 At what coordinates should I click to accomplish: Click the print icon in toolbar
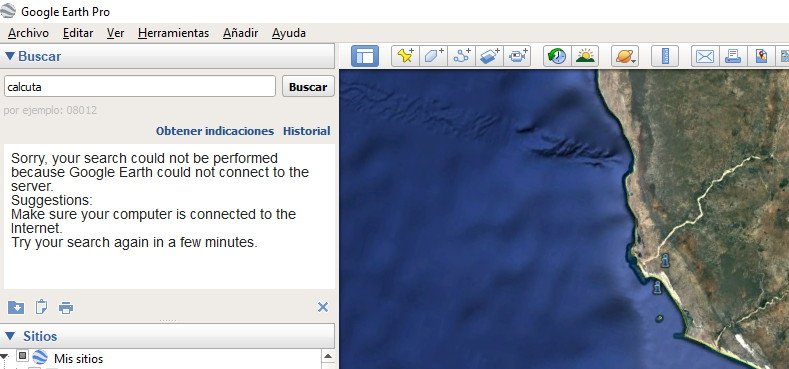[733, 56]
